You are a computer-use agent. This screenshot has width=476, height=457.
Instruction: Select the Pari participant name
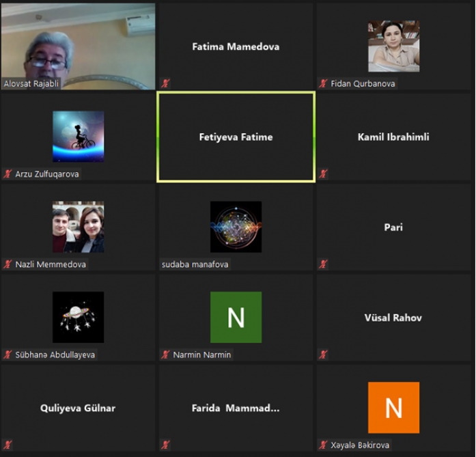coord(393,227)
